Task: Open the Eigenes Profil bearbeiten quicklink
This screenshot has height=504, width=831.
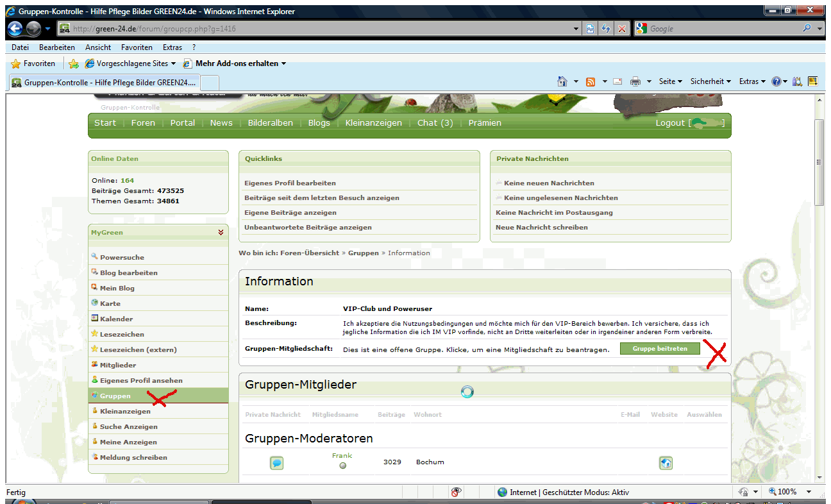Action: pos(290,183)
